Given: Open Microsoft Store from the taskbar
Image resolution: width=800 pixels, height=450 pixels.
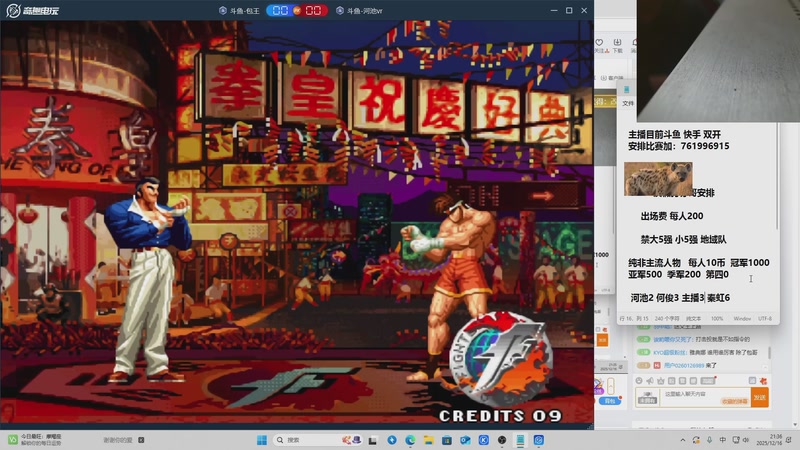Looking at the screenshot, I should point(447,440).
